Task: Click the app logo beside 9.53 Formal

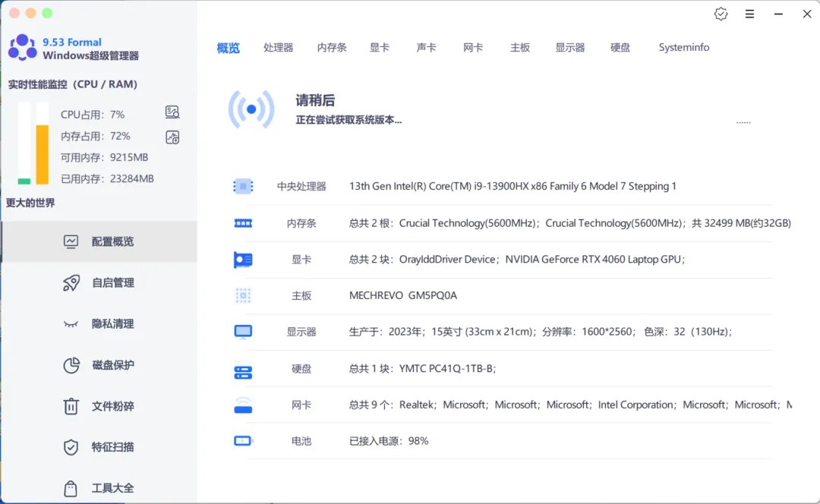Action: point(23,48)
